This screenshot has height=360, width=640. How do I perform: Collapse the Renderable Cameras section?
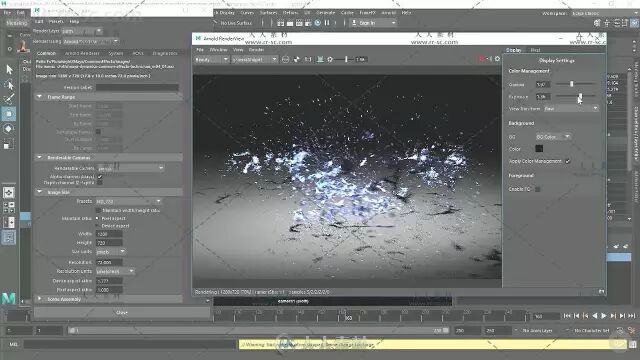[40, 158]
